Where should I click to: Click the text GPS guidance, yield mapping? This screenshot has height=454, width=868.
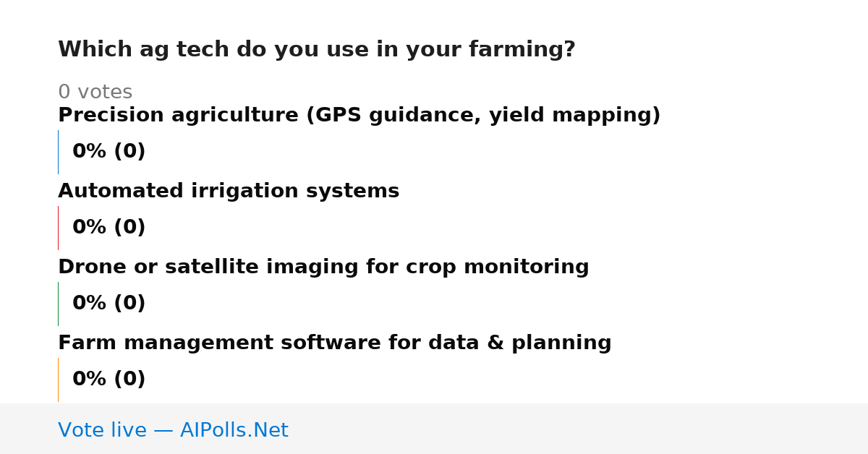tap(479, 116)
